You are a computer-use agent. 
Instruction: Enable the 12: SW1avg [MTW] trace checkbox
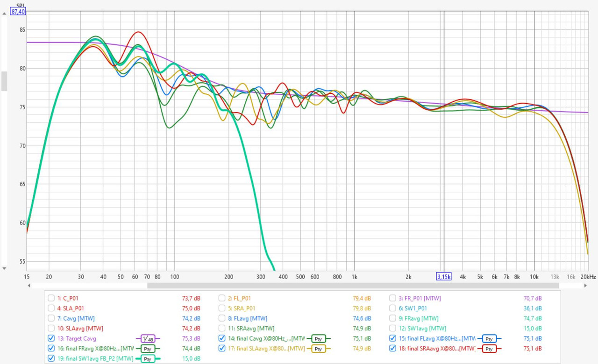pos(393,329)
